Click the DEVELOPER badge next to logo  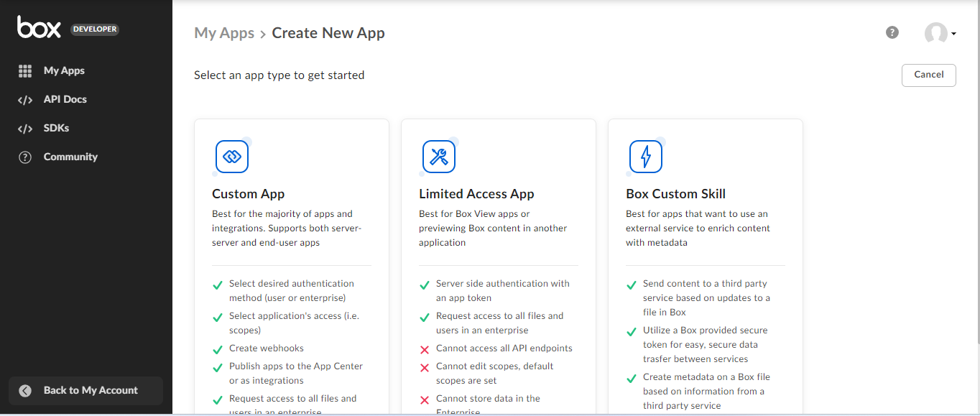[95, 29]
